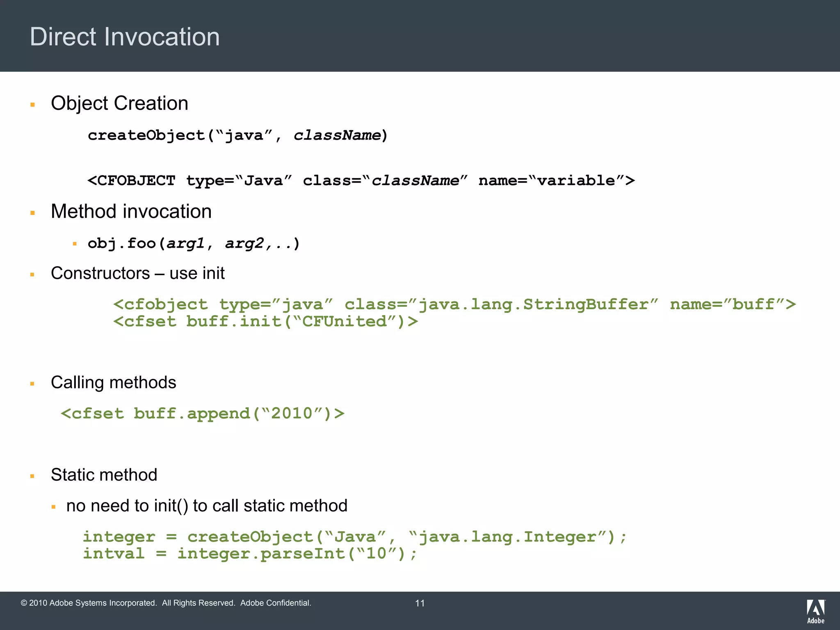The height and width of the screenshot is (630, 840).
Task: Click the slide number 11
Action: [x=420, y=603]
